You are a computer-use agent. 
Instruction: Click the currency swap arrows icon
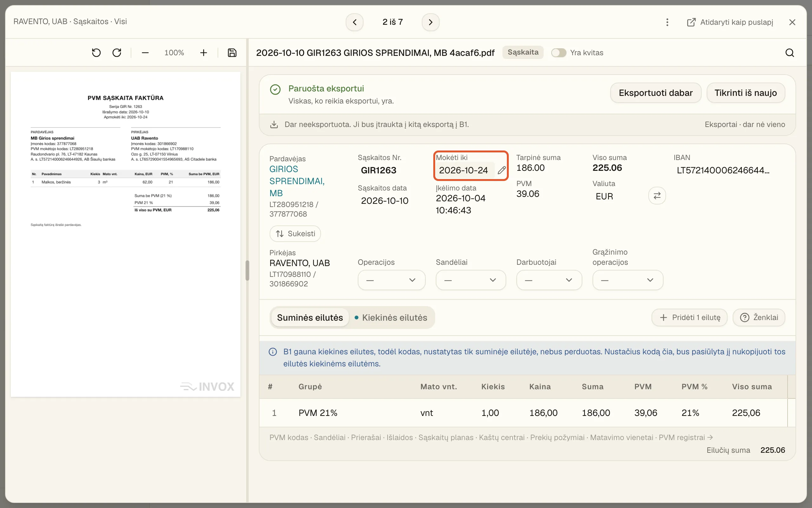coord(657,196)
